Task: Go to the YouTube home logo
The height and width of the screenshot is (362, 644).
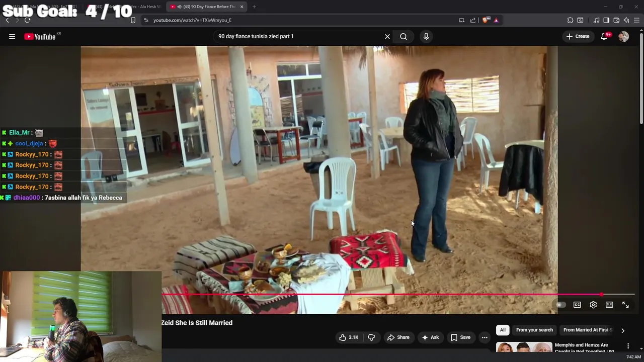Action: click(x=40, y=36)
